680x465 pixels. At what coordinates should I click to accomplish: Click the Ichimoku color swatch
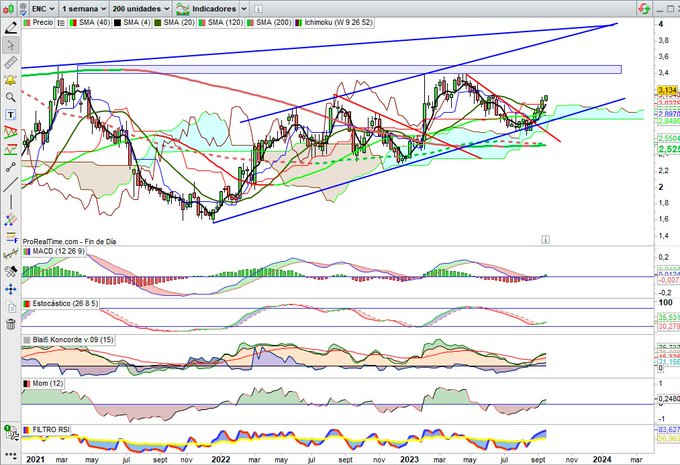(298, 23)
